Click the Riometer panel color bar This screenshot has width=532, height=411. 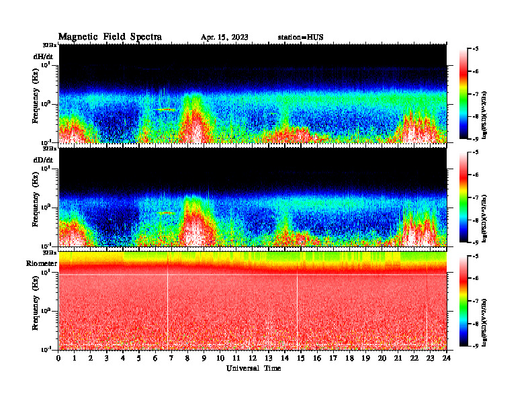point(463,301)
